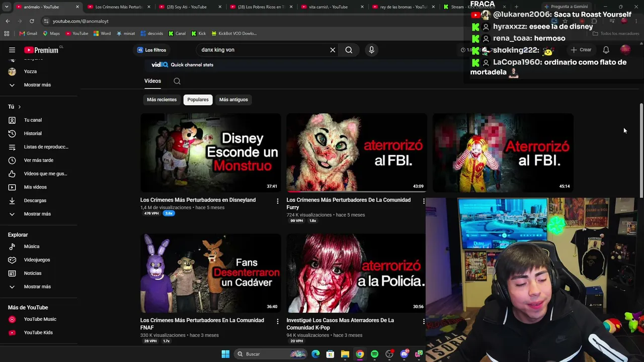Open options for the Comunidad FNAF video
This screenshot has height=362, width=644.
(x=277, y=321)
